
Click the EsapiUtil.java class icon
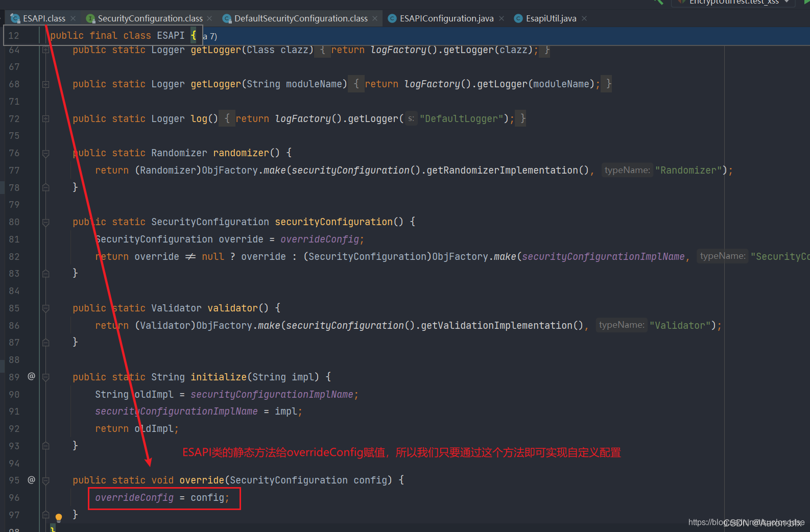518,18
